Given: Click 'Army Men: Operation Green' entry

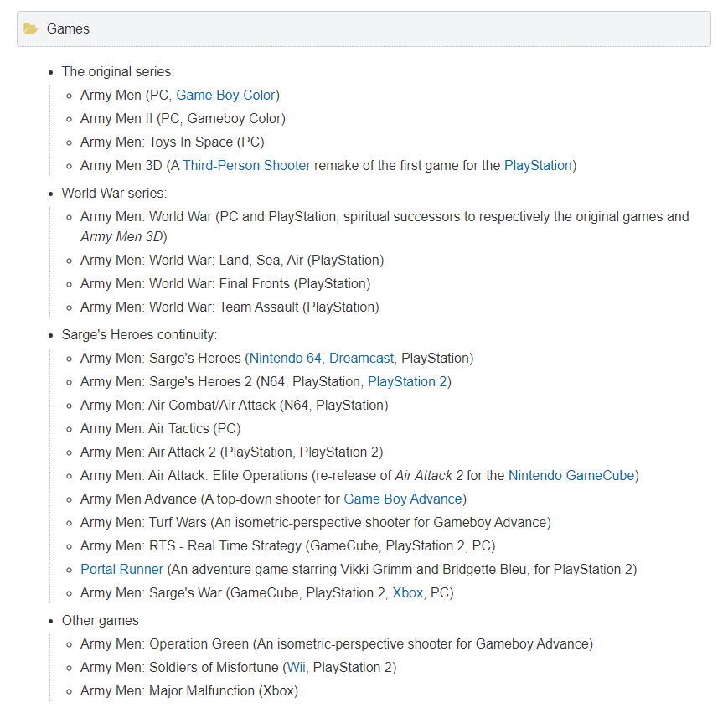Looking at the screenshot, I should point(337,644).
